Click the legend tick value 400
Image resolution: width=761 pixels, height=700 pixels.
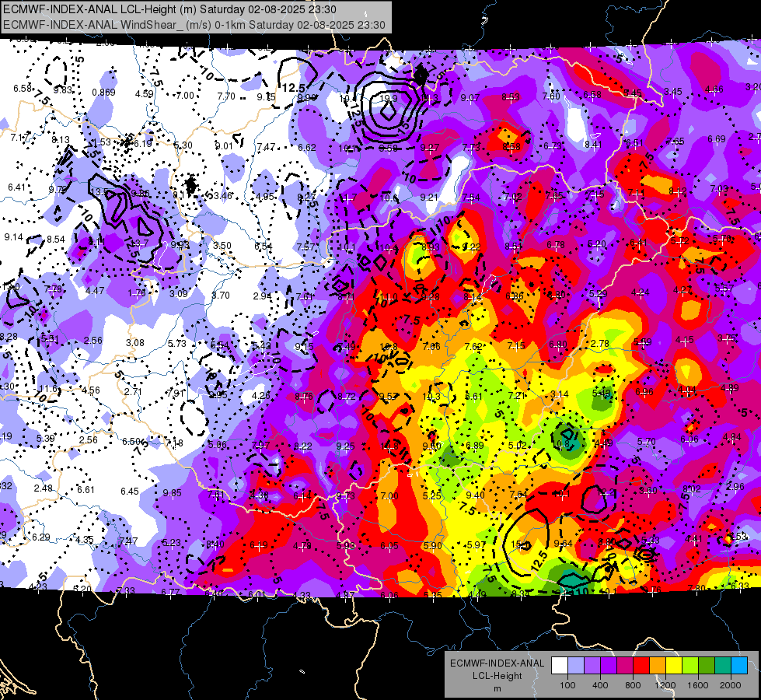point(600,685)
